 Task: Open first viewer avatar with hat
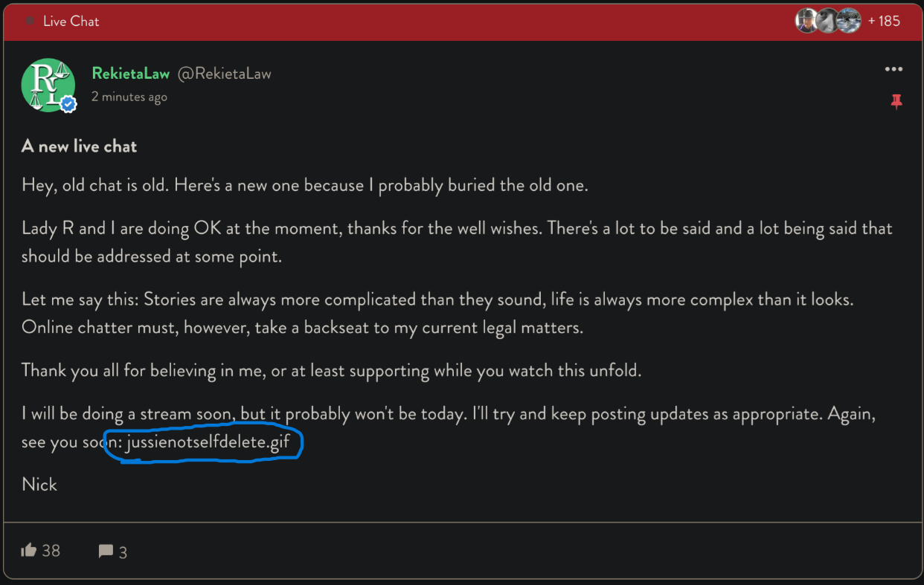tap(806, 21)
